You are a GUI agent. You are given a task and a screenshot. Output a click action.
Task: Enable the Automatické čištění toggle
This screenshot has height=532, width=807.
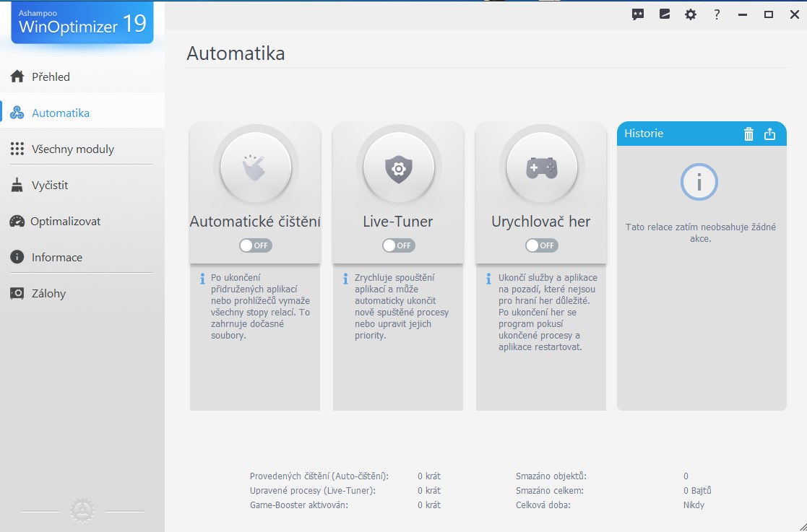click(255, 245)
